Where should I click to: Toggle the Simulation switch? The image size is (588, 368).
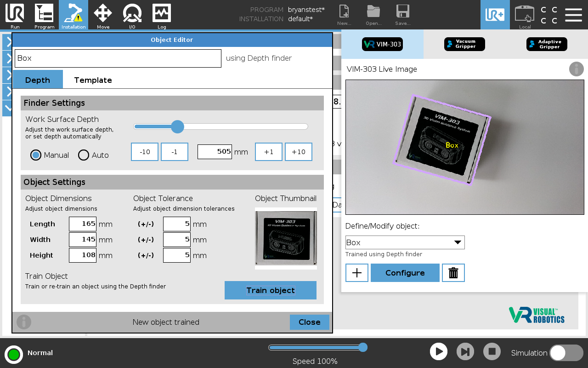(566, 353)
